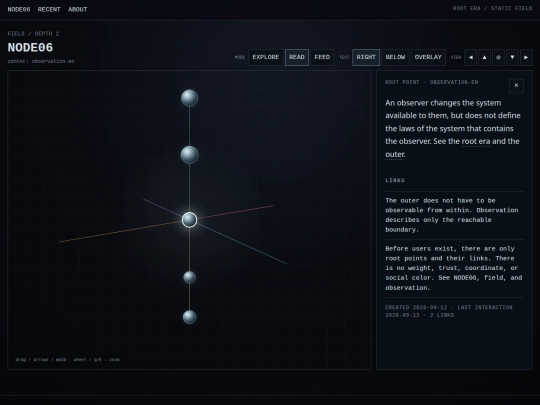Click the view down arrow button
The height and width of the screenshot is (405, 540).
(x=512, y=58)
